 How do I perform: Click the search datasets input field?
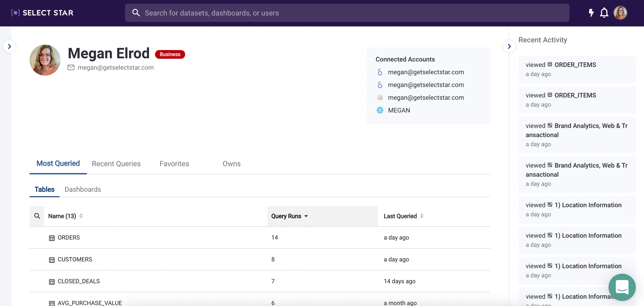[x=347, y=13]
